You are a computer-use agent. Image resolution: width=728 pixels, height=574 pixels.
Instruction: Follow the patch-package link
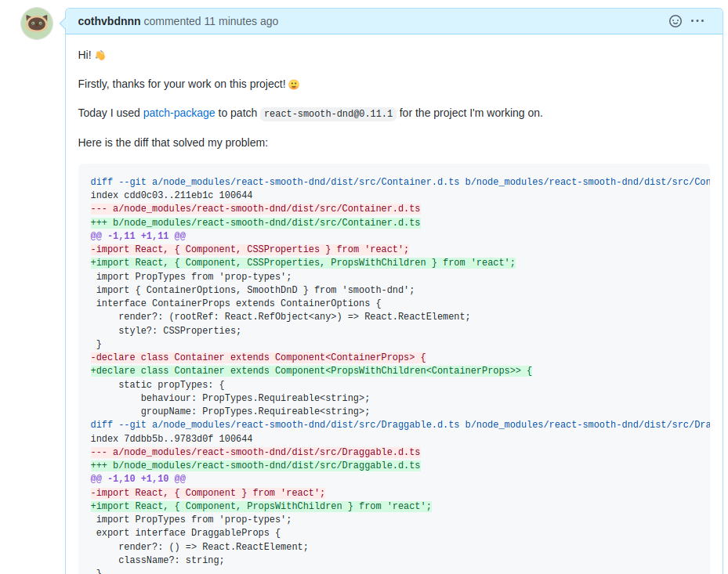point(179,113)
